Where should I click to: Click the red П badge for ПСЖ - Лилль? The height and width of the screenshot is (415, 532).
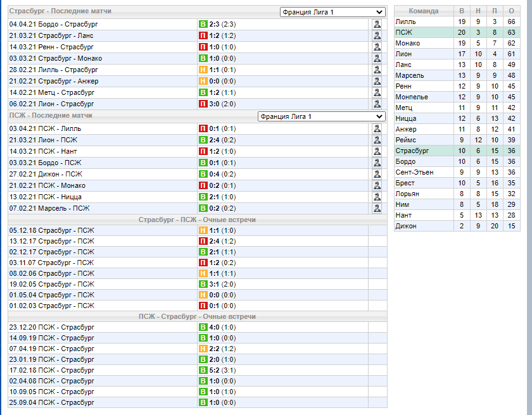203,128
